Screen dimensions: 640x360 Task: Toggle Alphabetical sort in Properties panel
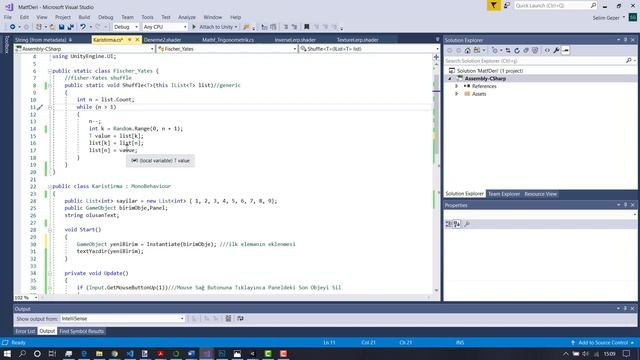(x=457, y=224)
